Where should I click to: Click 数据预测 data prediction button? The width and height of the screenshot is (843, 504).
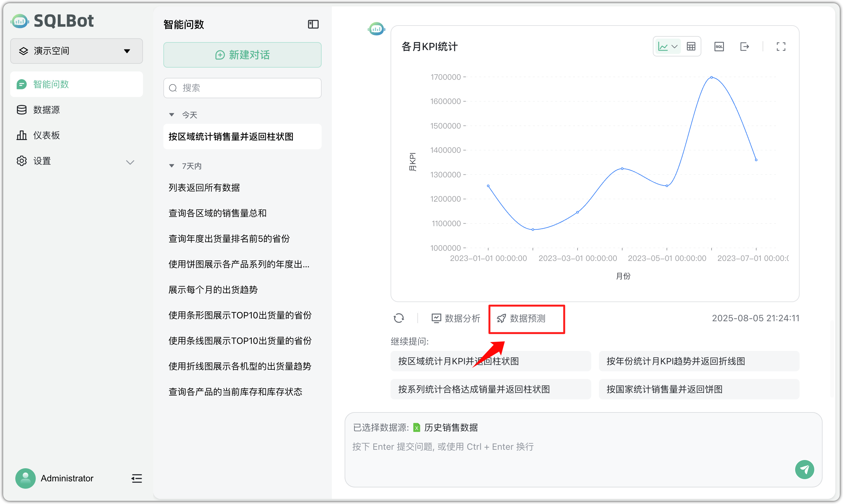coord(526,319)
